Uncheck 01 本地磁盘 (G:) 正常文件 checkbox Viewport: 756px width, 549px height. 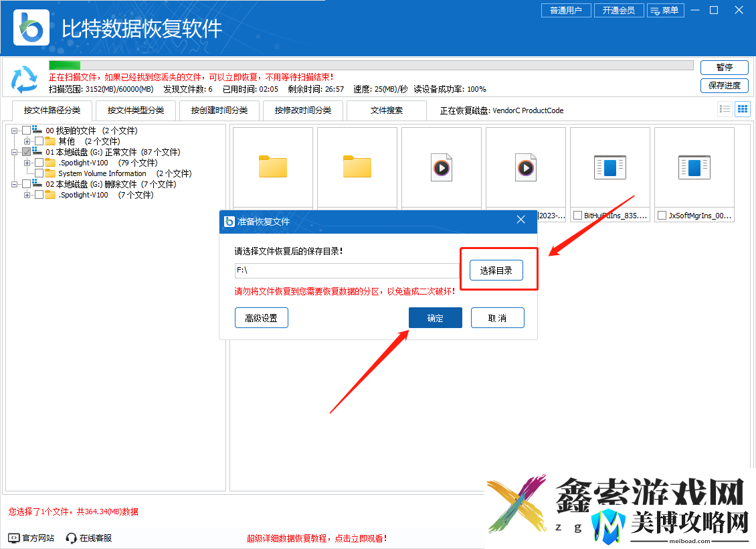click(27, 151)
